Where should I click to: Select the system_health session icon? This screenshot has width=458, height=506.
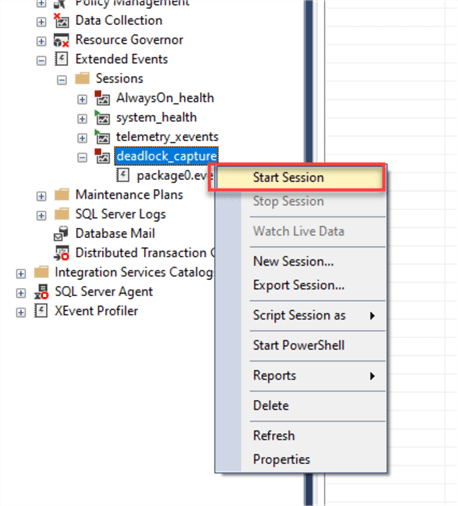102,118
